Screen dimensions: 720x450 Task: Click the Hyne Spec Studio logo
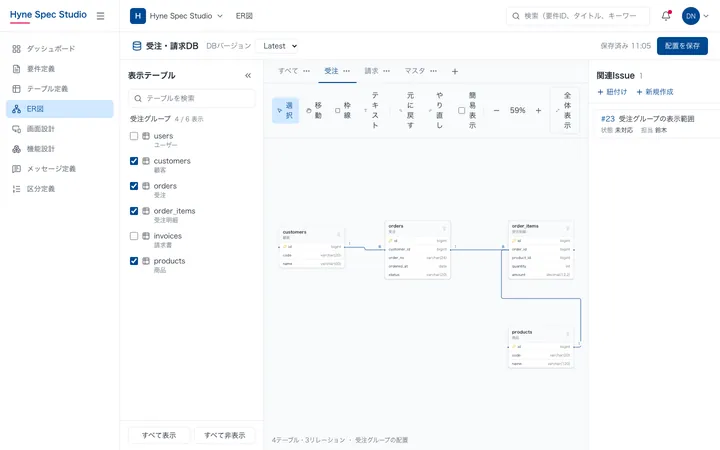(48, 15)
